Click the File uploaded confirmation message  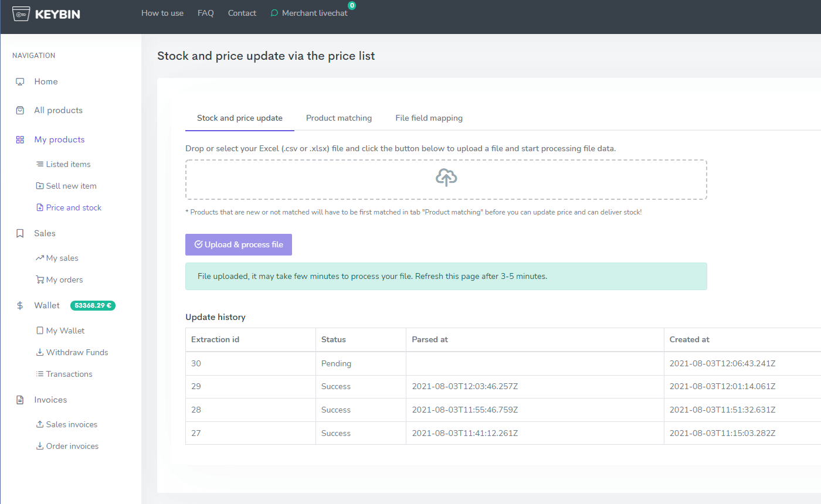pyautogui.click(x=446, y=277)
